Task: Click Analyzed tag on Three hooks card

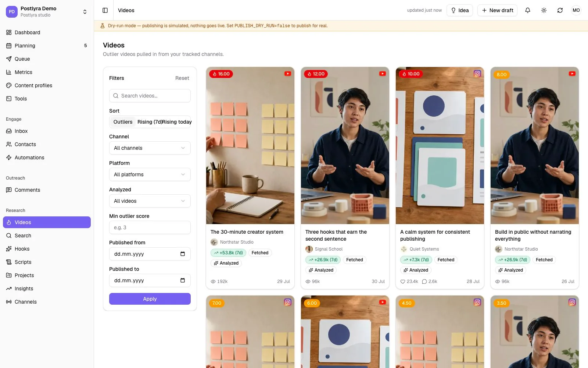Action: coord(321,270)
